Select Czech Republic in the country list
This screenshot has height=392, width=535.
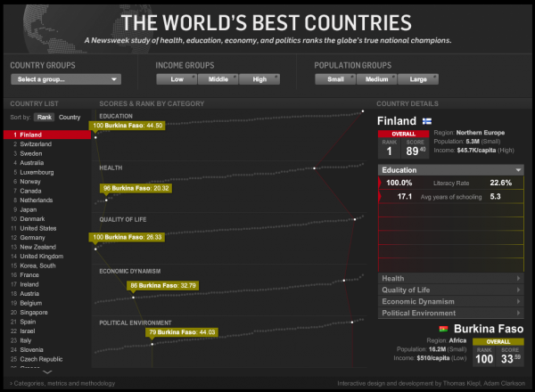[47, 359]
